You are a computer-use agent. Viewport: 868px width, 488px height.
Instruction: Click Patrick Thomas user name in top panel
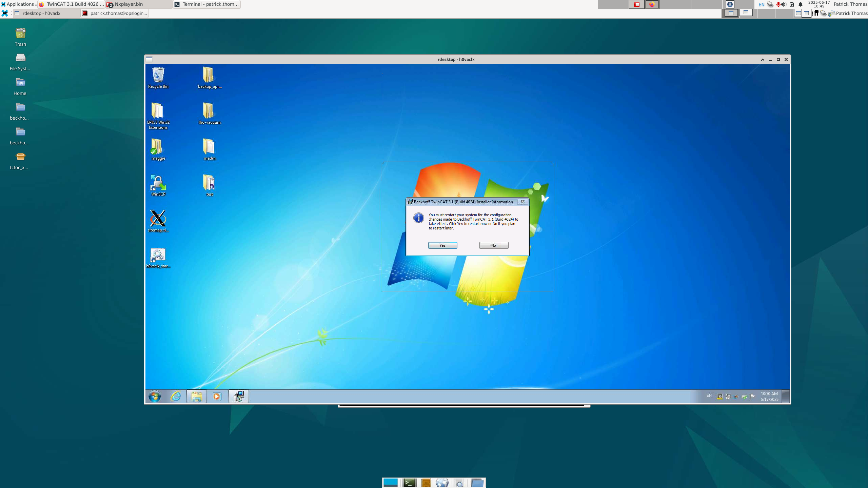(x=850, y=4)
